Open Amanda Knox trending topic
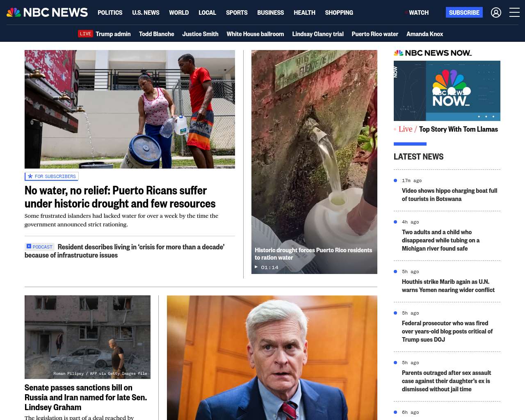 (x=425, y=34)
